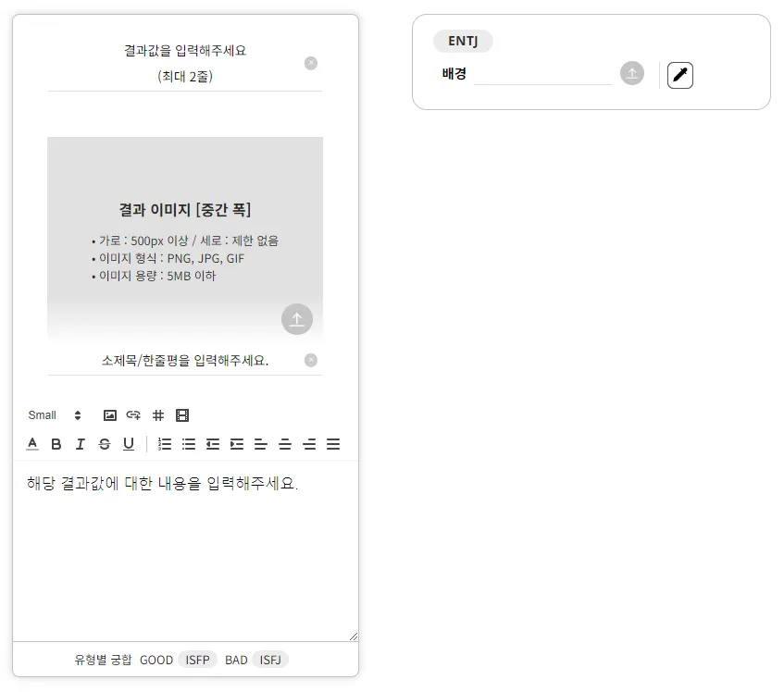Apply strikethrough formatting

(104, 444)
